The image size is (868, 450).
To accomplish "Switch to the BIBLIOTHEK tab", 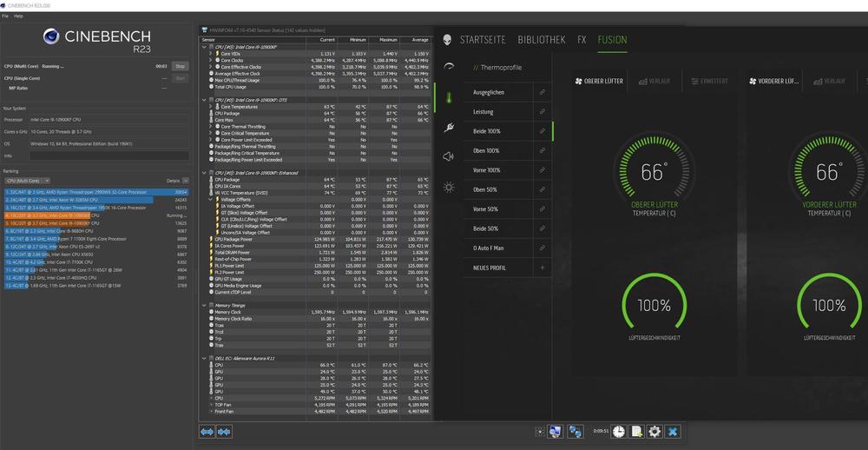I will (541, 40).
